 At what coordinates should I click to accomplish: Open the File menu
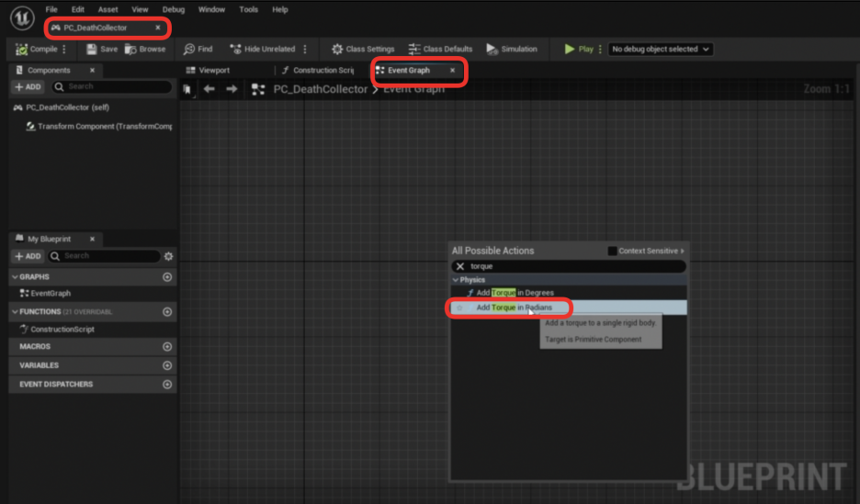(51, 9)
